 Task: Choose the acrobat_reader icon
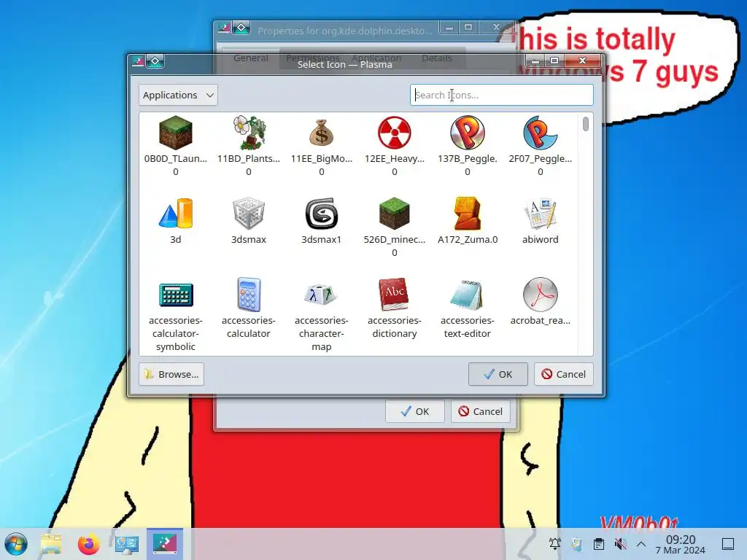coord(541,295)
